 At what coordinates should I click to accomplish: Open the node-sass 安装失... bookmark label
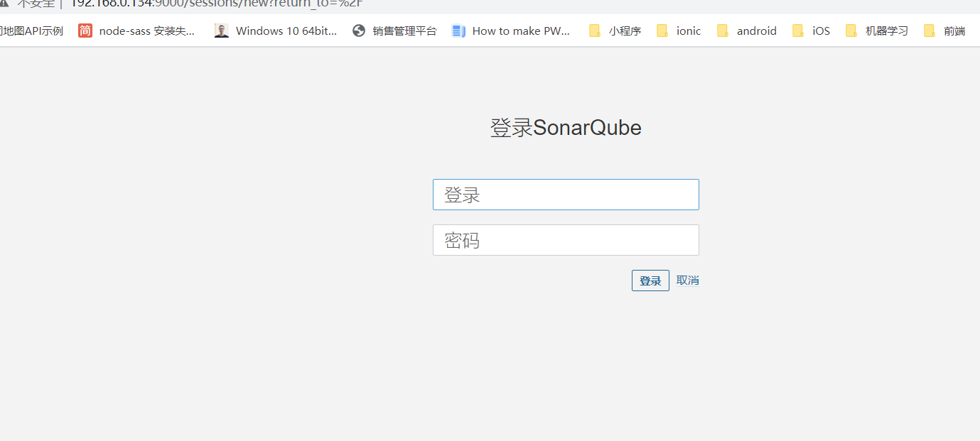coord(146,31)
